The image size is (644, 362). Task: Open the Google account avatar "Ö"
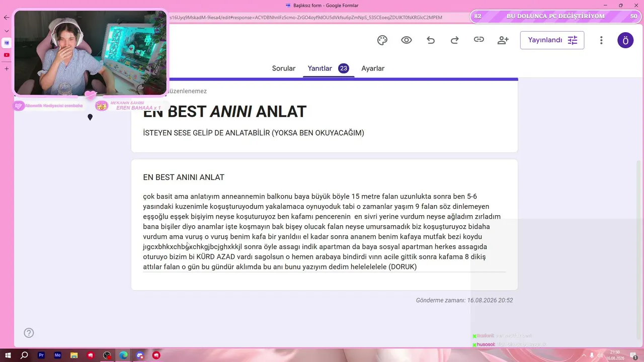(x=625, y=40)
